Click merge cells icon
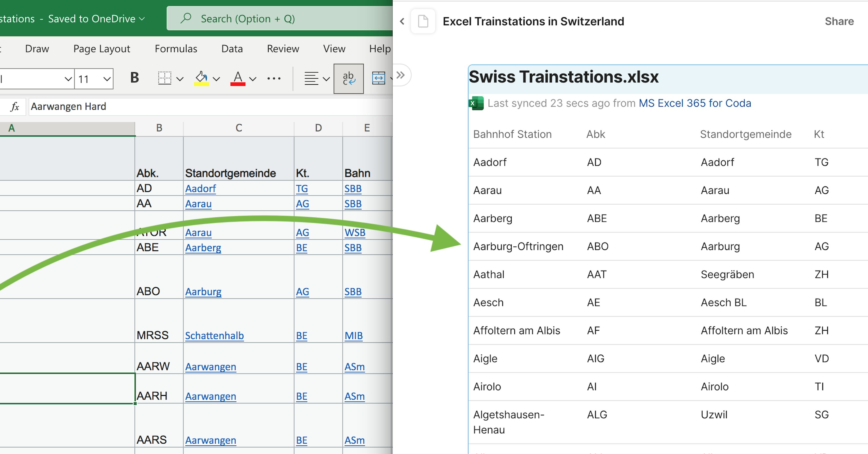The width and height of the screenshot is (868, 454). click(378, 78)
